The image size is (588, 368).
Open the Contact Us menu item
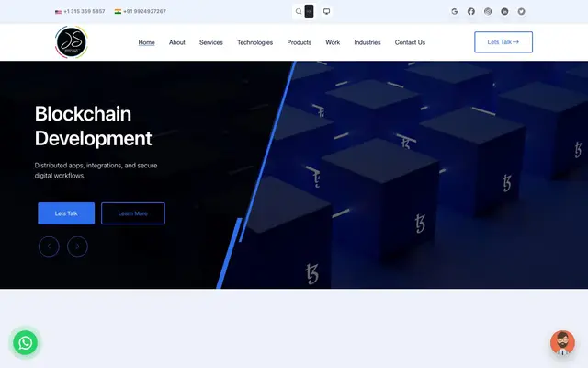(x=410, y=42)
